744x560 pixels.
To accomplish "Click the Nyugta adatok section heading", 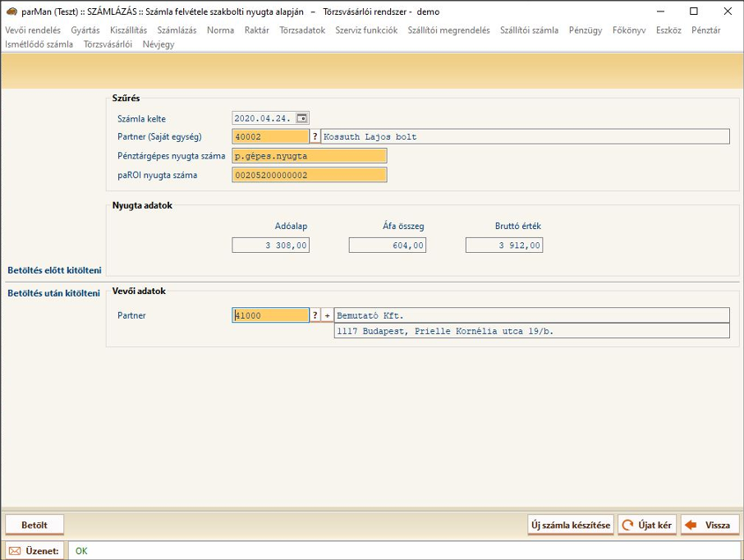I will 142,205.
